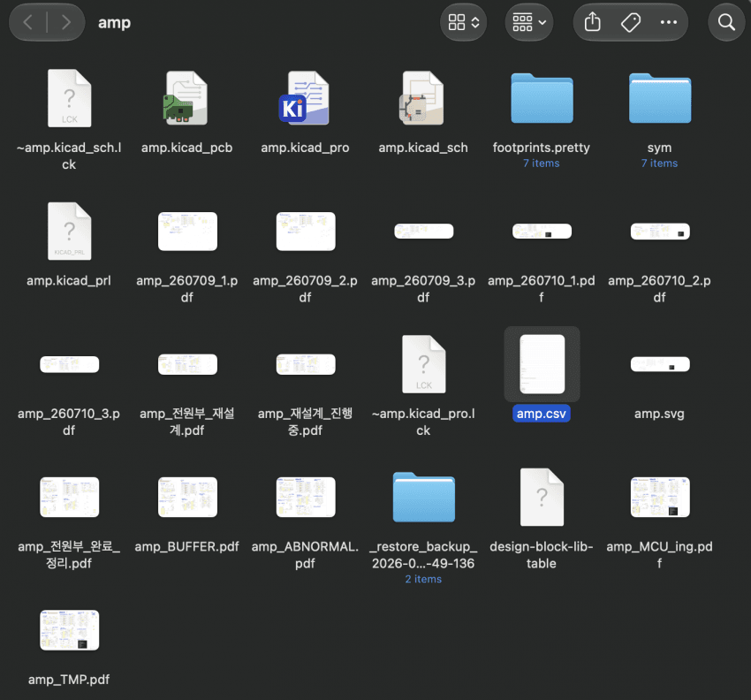This screenshot has height=700, width=751.
Task: Select the _restore_backup_ folder
Action: [423, 498]
